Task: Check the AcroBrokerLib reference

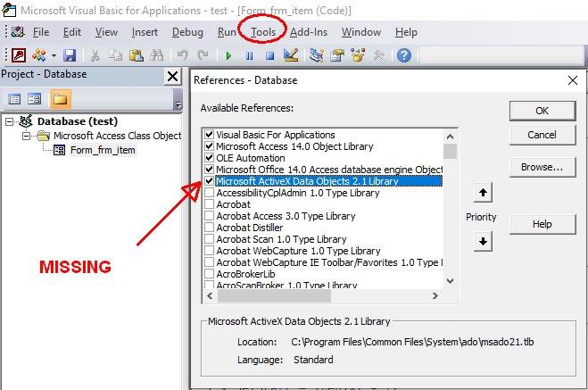Action: coord(210,274)
